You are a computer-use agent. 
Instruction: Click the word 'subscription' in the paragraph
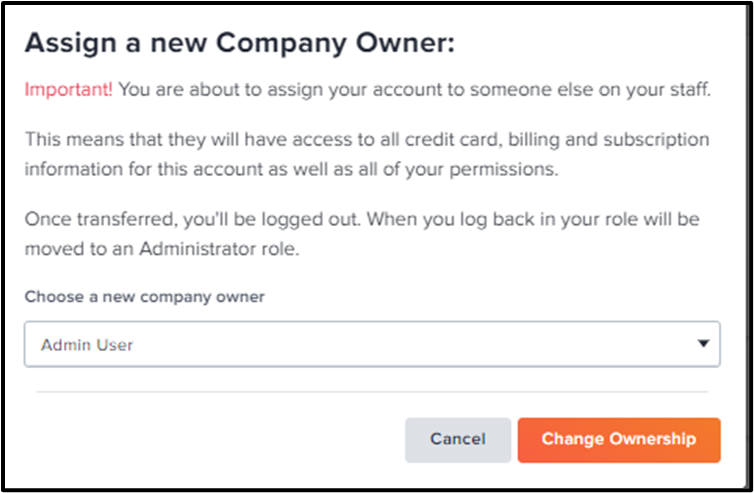tap(662, 138)
